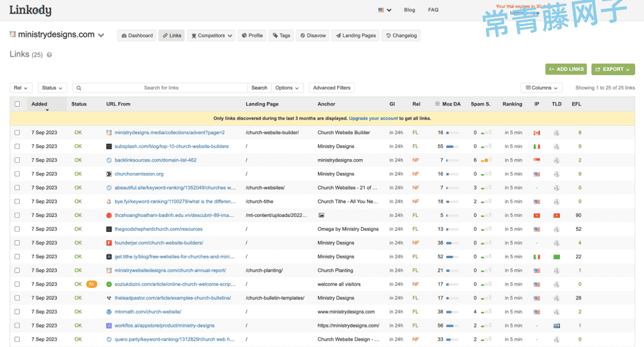Screen dimensions: 644x347
Task: Click favicon of thegoodshepherdchurch.com row
Action: click(109, 229)
